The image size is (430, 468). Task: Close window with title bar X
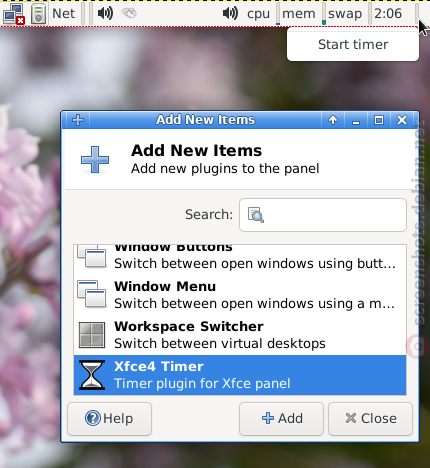click(402, 120)
